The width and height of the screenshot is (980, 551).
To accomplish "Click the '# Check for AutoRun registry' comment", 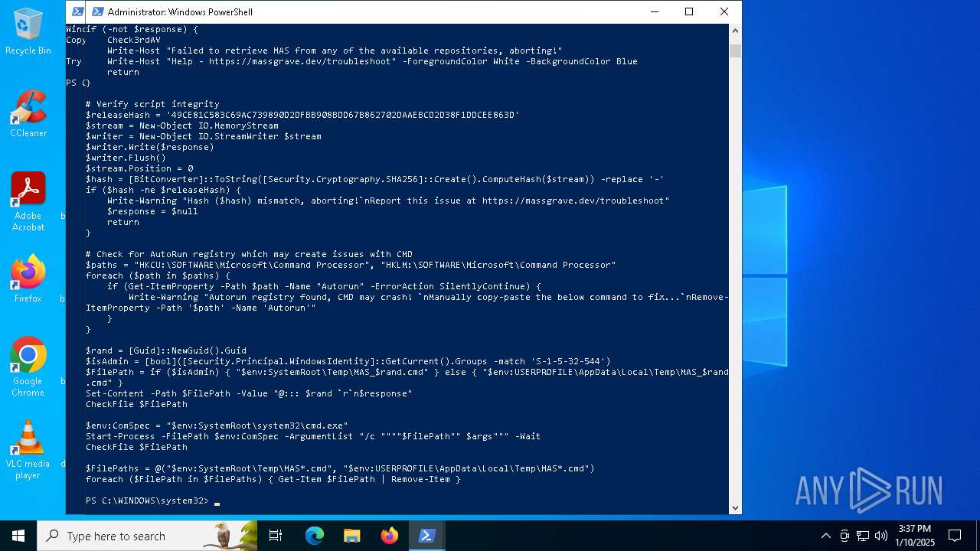I will coord(249,254).
